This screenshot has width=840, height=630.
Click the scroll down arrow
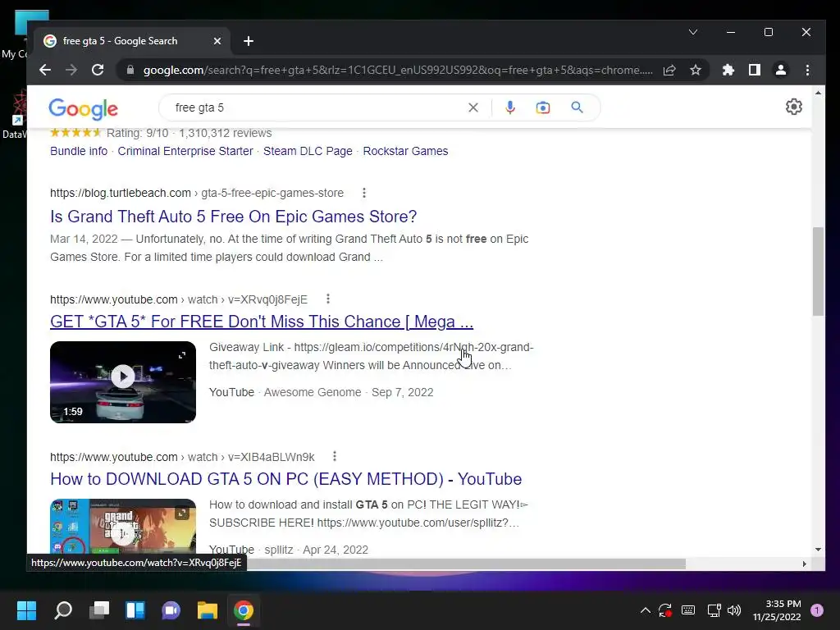coord(818,549)
